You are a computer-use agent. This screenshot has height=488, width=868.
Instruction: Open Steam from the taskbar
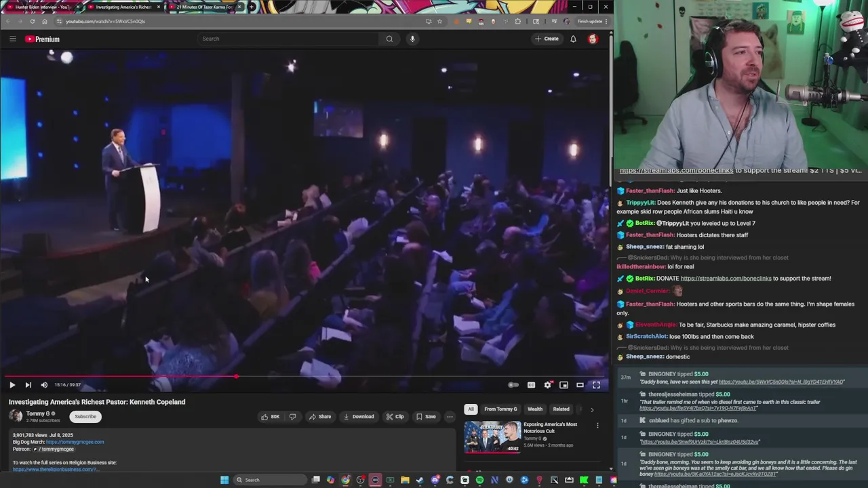[420, 480]
